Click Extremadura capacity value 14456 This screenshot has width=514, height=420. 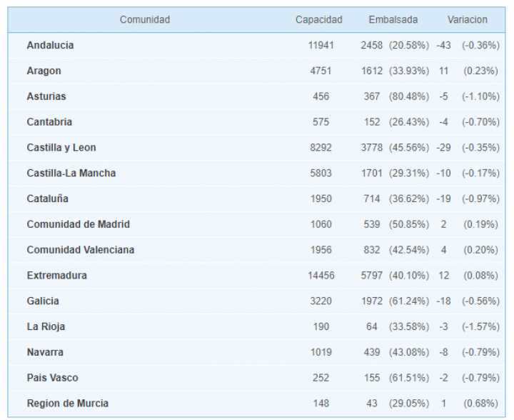[x=321, y=276]
